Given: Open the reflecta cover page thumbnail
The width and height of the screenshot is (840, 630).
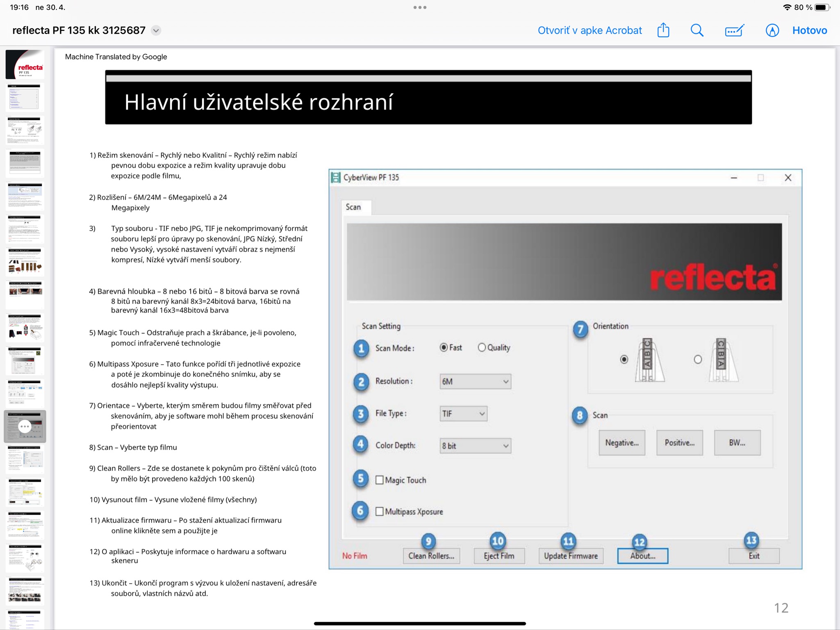Looking at the screenshot, I should [25, 64].
